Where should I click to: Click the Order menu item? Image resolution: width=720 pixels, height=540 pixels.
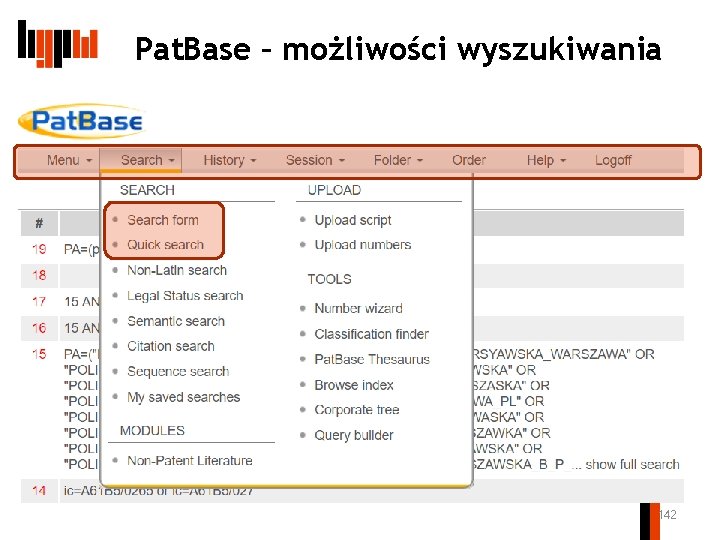pos(469,160)
